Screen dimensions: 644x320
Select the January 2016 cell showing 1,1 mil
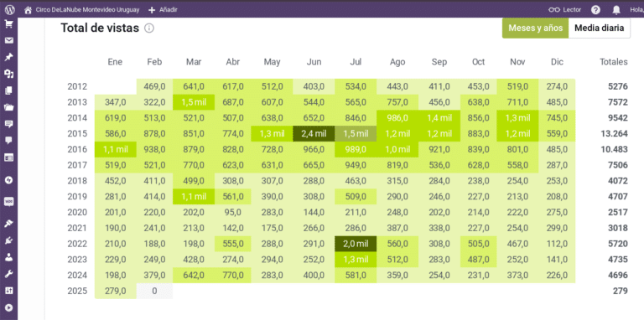(x=116, y=149)
